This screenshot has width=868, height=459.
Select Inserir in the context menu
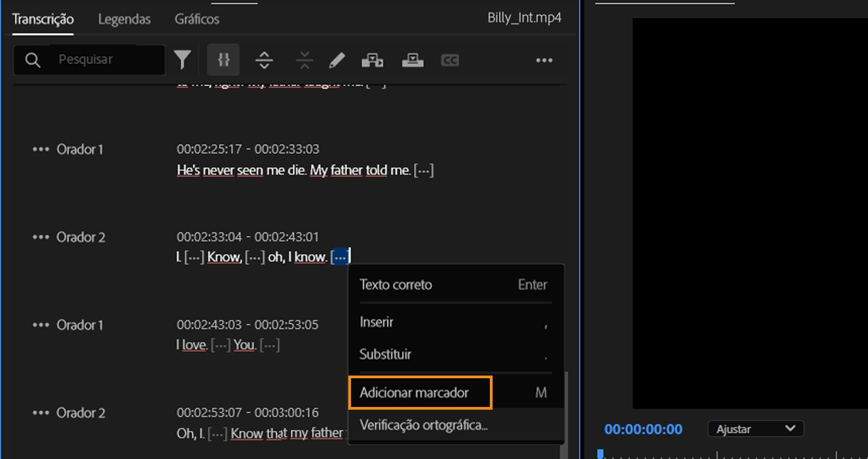click(x=456, y=322)
